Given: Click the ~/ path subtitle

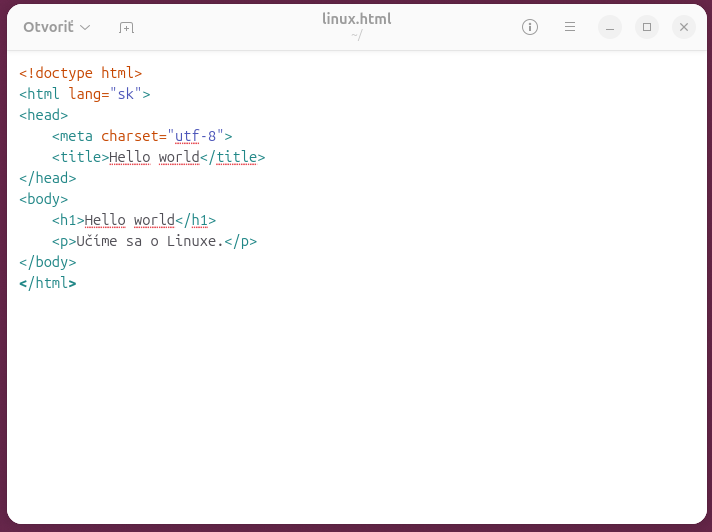Looking at the screenshot, I should [x=356, y=35].
